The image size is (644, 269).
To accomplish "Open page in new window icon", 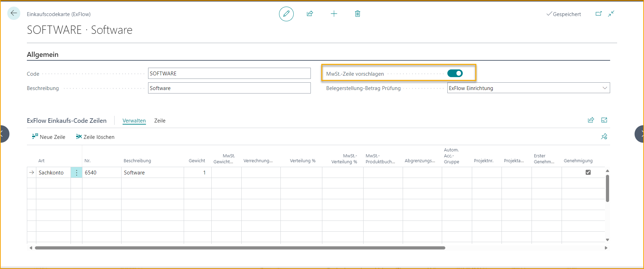I will [x=599, y=14].
